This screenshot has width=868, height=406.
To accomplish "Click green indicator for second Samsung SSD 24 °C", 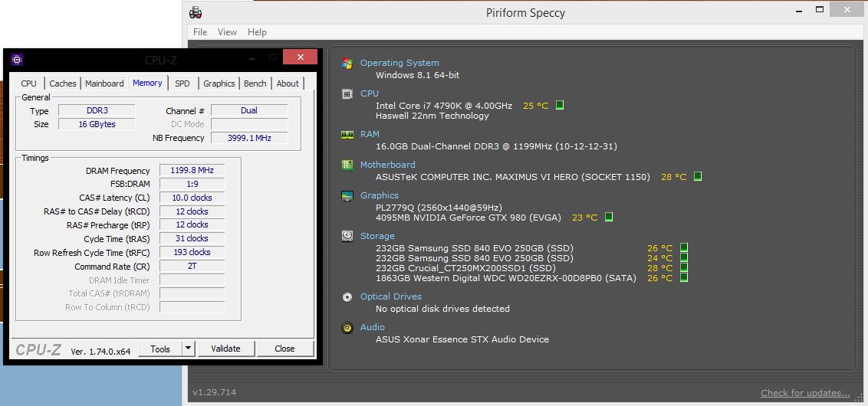I will 684,257.
